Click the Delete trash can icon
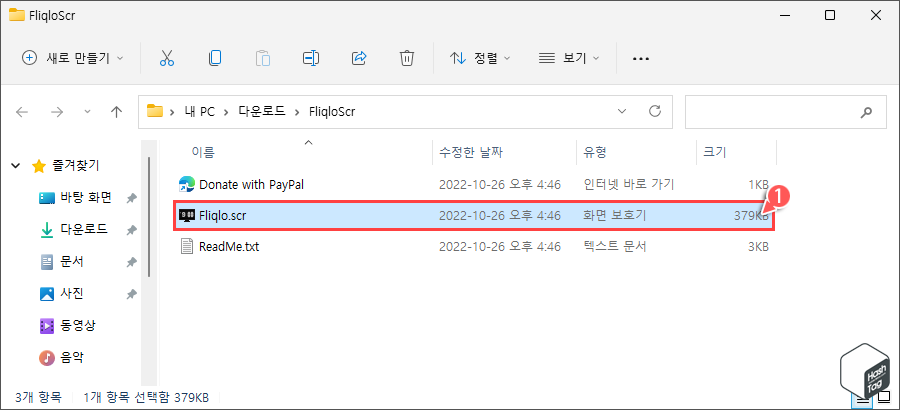The height and width of the screenshot is (410, 900). [x=406, y=58]
